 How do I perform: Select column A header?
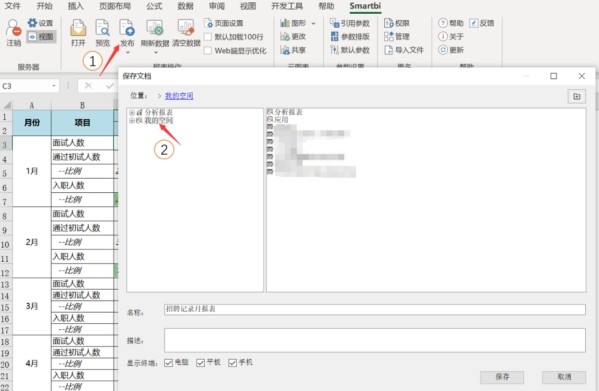pyautogui.click(x=32, y=105)
